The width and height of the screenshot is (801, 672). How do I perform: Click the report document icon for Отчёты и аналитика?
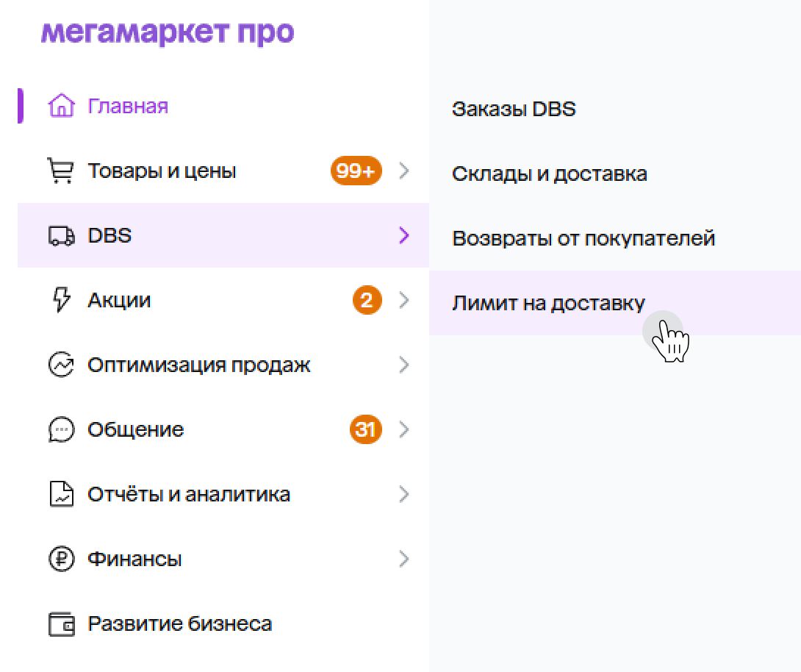click(x=61, y=495)
